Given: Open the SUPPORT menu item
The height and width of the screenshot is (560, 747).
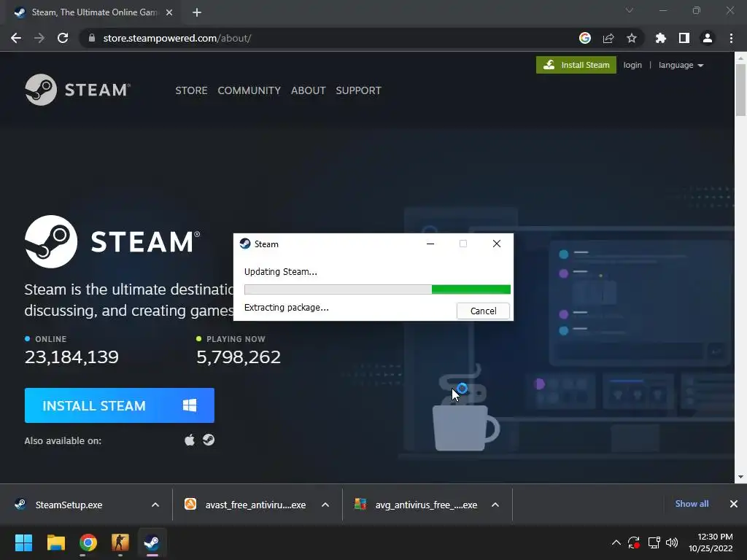Looking at the screenshot, I should [x=358, y=90].
